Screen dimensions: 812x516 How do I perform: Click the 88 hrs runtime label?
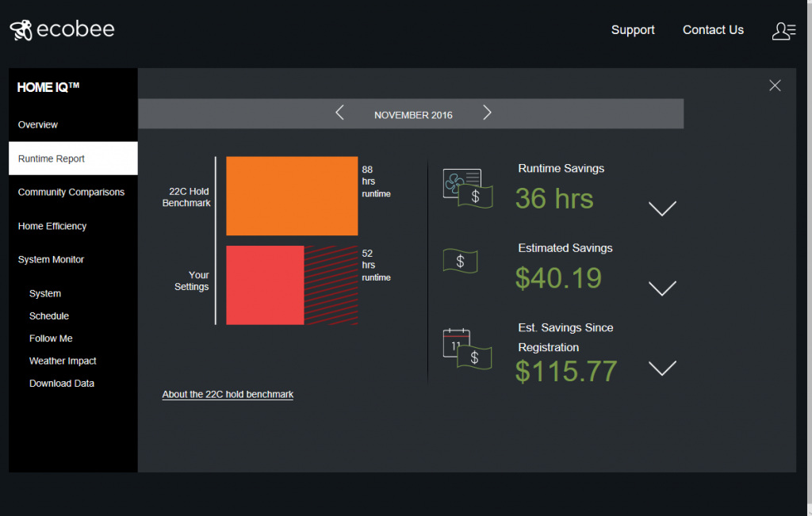pyautogui.click(x=376, y=182)
